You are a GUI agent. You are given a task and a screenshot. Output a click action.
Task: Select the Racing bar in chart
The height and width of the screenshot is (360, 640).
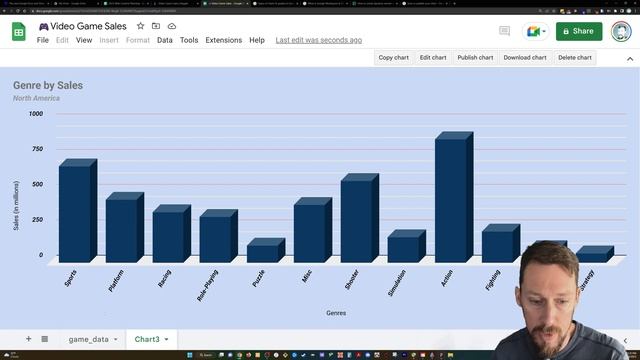point(172,233)
